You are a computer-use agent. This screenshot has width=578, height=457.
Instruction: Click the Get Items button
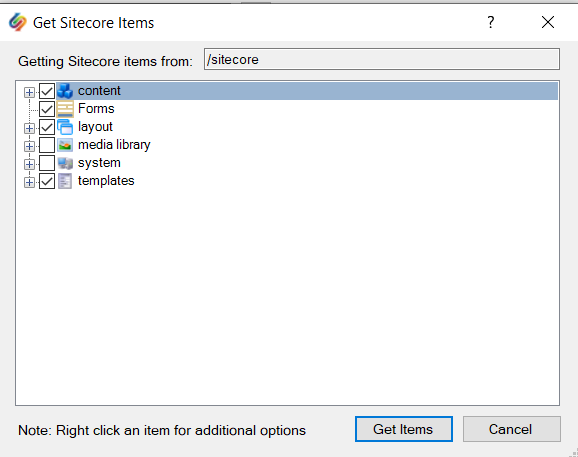[x=404, y=429]
